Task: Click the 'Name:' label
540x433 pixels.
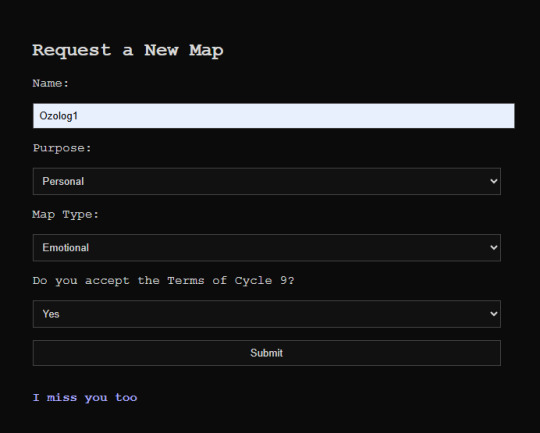Action: pos(51,83)
